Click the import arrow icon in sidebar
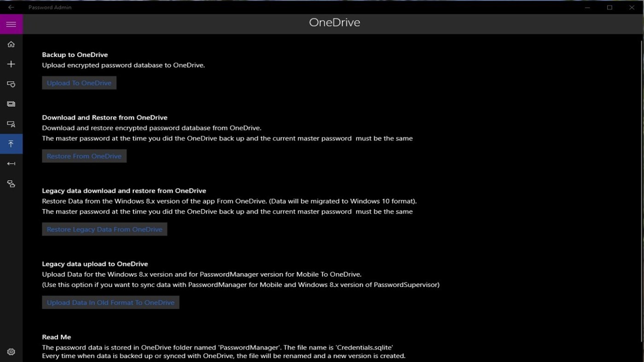 (x=11, y=163)
